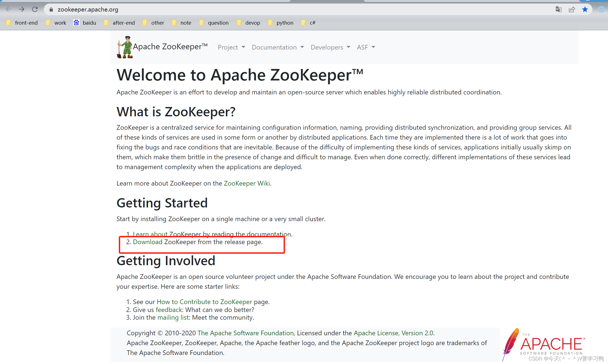Viewport: 608px width, 364px height.
Task: Edit the bookmark via the star icon
Action: pyautogui.click(x=585, y=9)
